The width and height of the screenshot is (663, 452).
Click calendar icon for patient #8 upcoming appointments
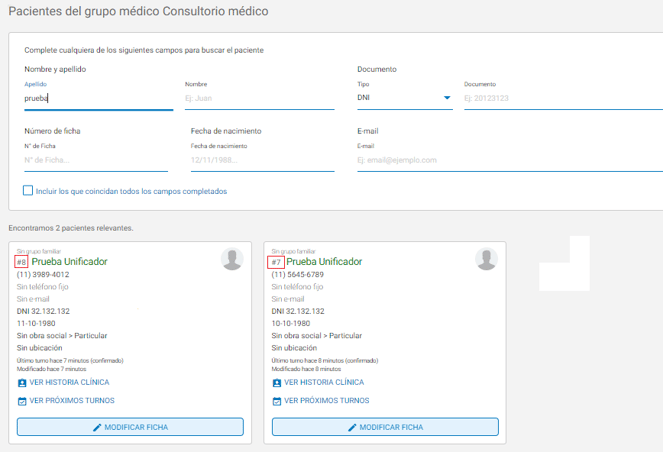pos(22,401)
